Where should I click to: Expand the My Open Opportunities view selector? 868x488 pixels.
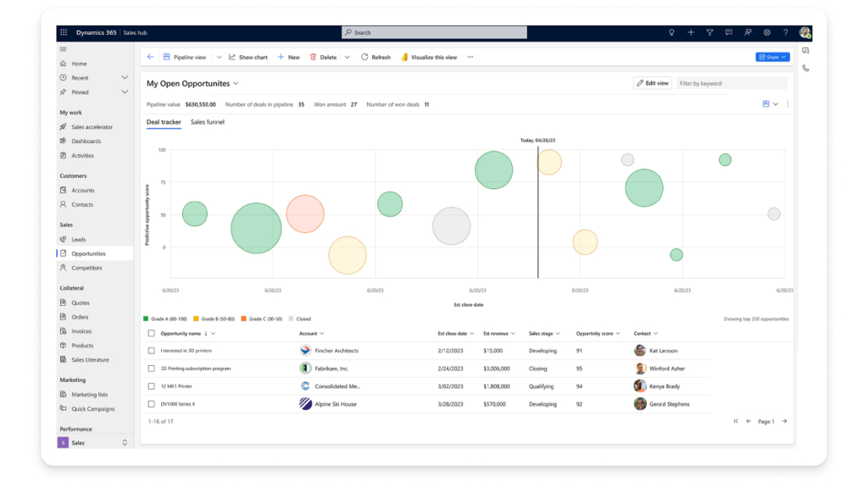point(236,84)
